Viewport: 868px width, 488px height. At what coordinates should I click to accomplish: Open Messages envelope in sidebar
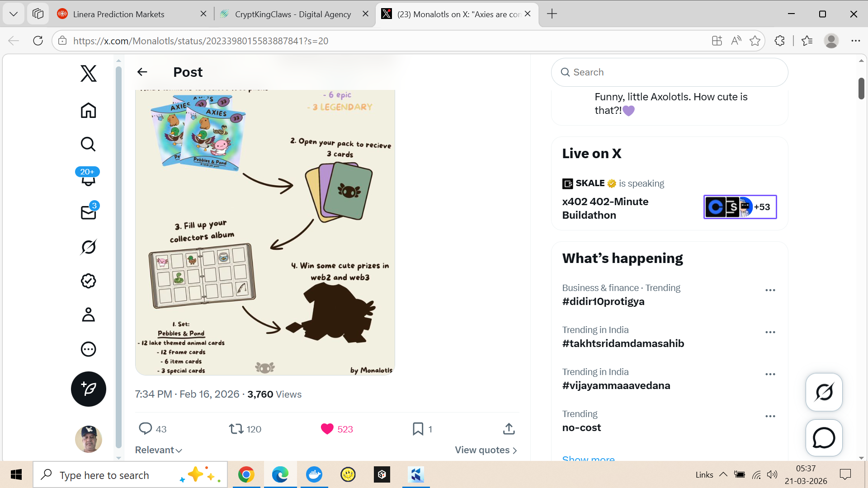pyautogui.click(x=88, y=212)
